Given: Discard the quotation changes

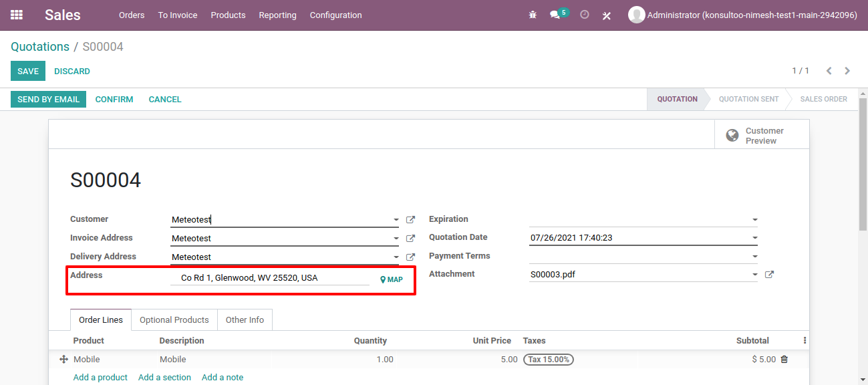Looking at the screenshot, I should click(x=72, y=72).
